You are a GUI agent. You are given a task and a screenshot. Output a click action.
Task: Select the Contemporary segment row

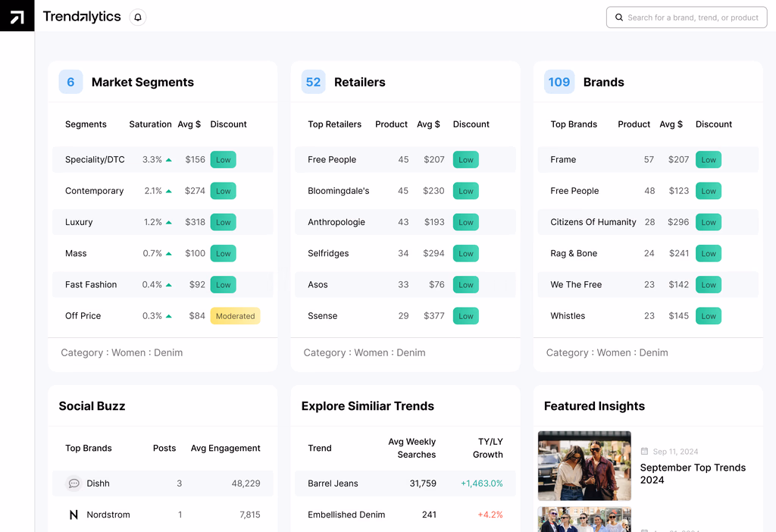click(162, 191)
